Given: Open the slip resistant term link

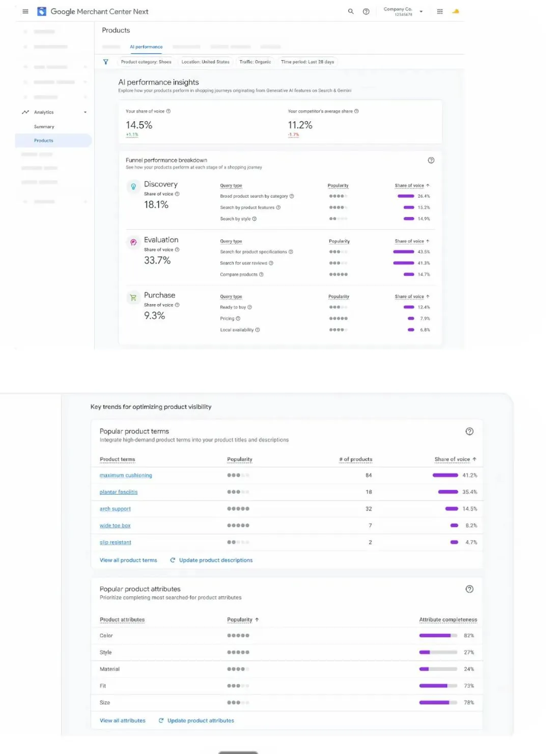Looking at the screenshot, I should (x=116, y=543).
